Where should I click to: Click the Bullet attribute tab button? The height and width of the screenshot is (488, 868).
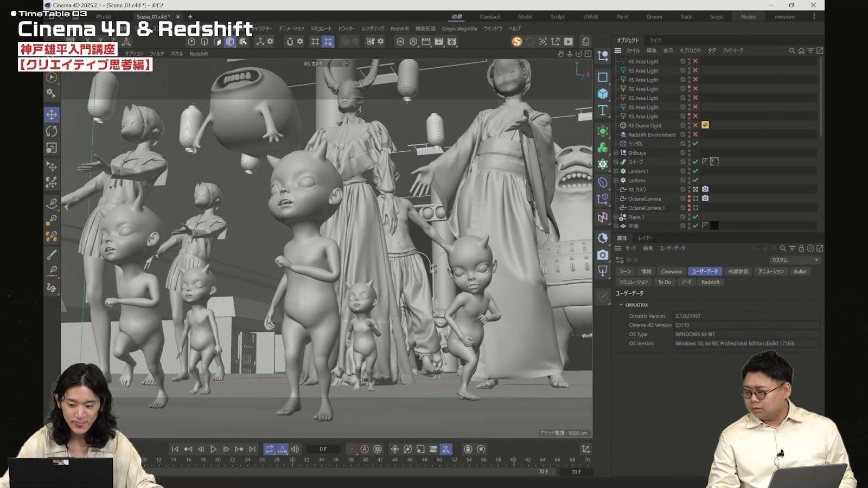[x=800, y=272]
